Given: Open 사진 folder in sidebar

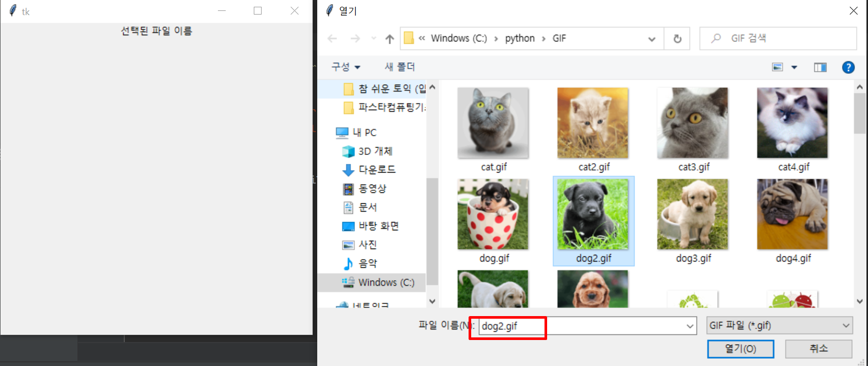Looking at the screenshot, I should pyautogui.click(x=359, y=245).
